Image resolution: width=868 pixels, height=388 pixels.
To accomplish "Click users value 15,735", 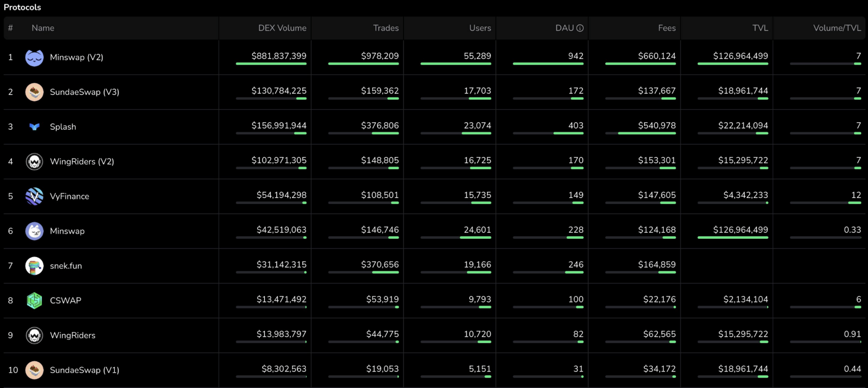I will tap(477, 195).
